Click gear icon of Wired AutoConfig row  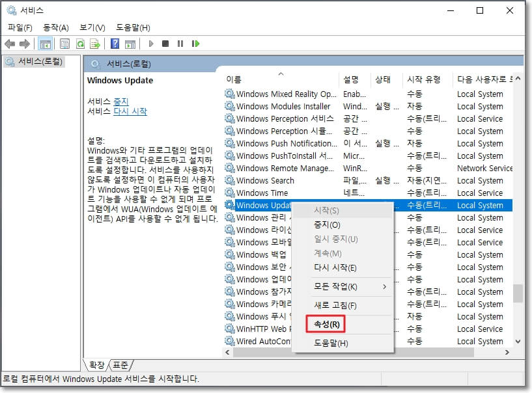(230, 341)
